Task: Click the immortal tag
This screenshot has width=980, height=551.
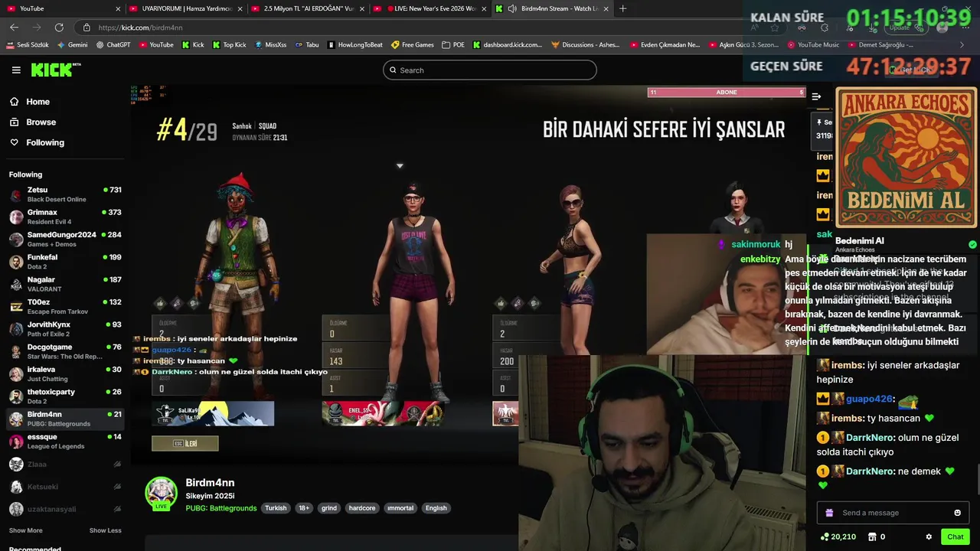Action: pyautogui.click(x=400, y=508)
